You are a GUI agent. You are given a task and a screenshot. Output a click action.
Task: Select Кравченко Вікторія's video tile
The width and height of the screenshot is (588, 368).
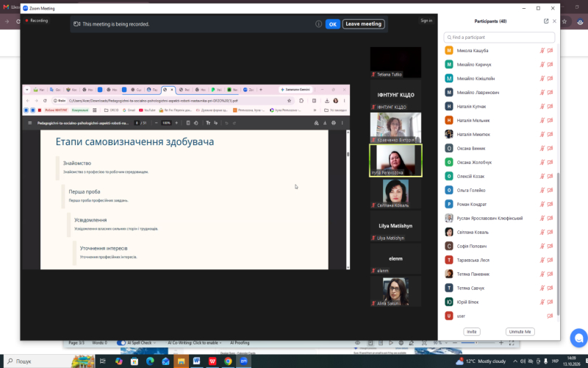tap(395, 127)
